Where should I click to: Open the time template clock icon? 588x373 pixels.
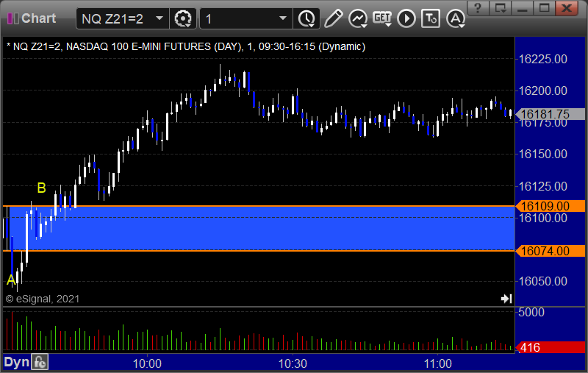pos(306,18)
